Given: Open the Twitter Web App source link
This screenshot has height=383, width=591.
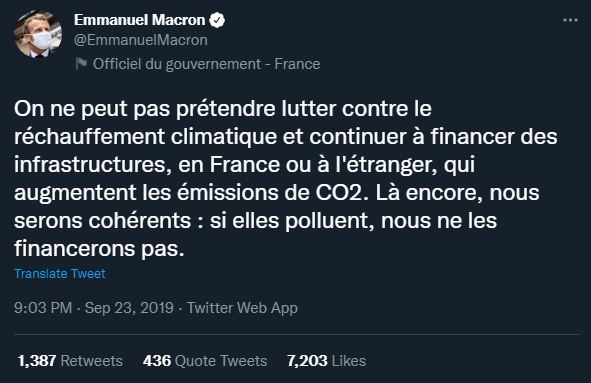Looking at the screenshot, I should click(242, 308).
